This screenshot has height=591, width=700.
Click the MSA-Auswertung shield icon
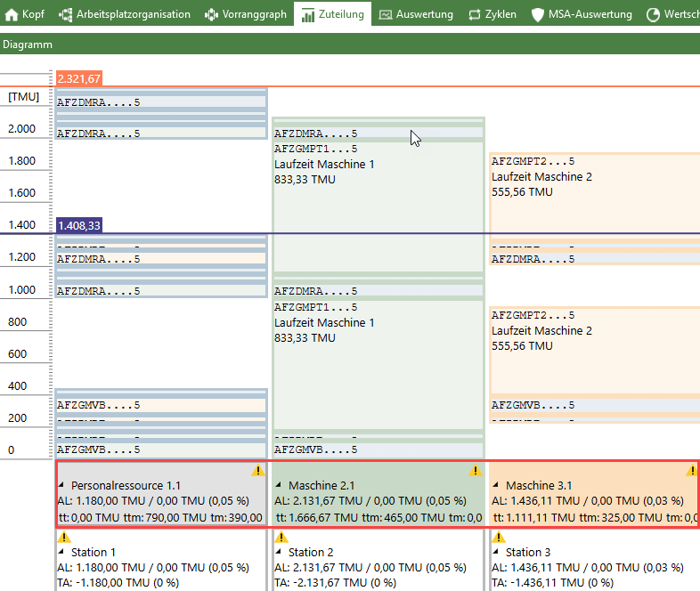[538, 14]
